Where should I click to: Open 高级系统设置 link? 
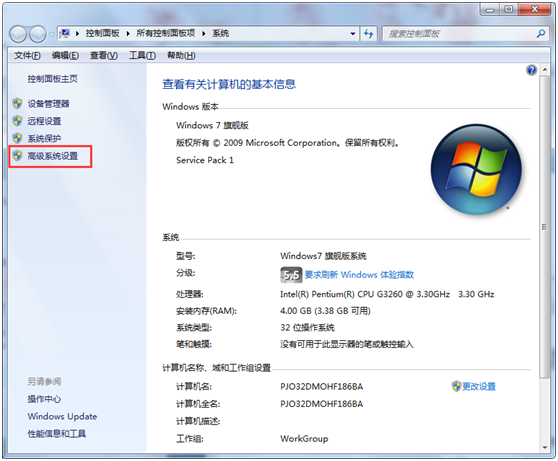click(x=53, y=156)
